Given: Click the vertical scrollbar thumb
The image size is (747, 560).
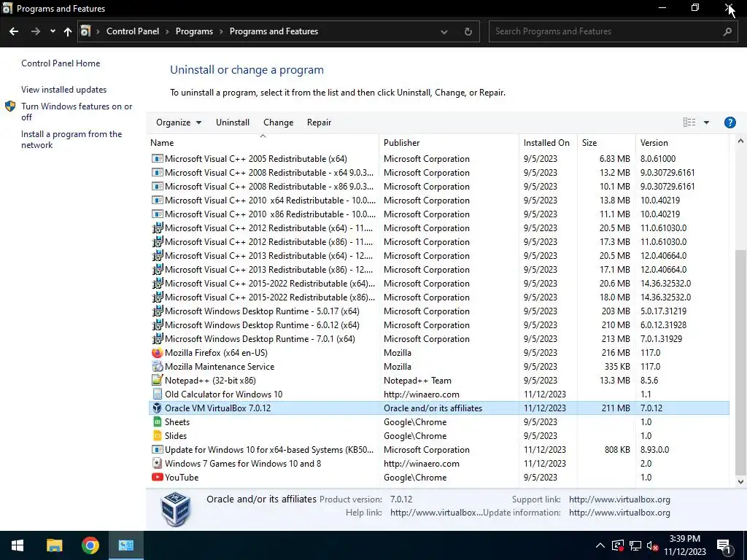Looking at the screenshot, I should pos(740,362).
